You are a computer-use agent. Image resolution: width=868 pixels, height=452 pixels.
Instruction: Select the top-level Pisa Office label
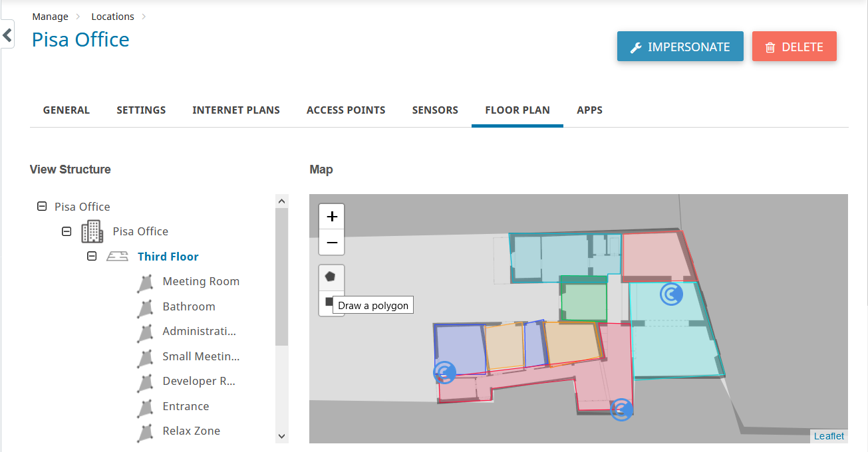[82, 207]
